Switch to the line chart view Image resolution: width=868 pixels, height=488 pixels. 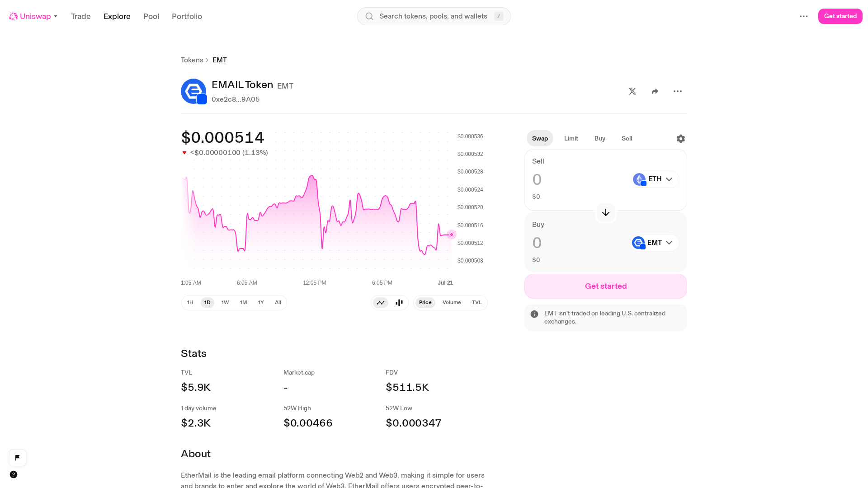coord(381,303)
